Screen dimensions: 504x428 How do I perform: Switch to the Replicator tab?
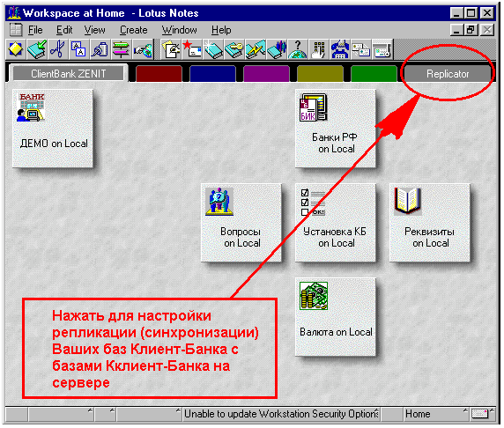pyautogui.click(x=448, y=74)
